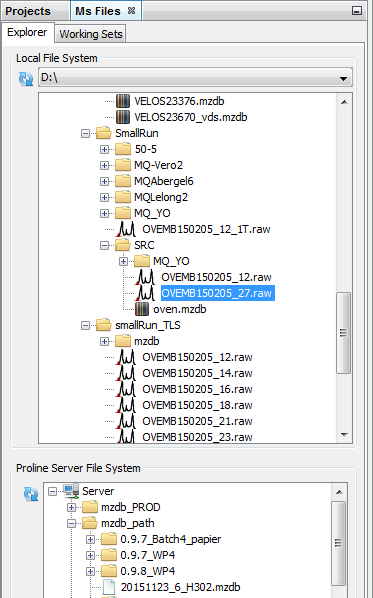Refresh the Local File System view

26,79
